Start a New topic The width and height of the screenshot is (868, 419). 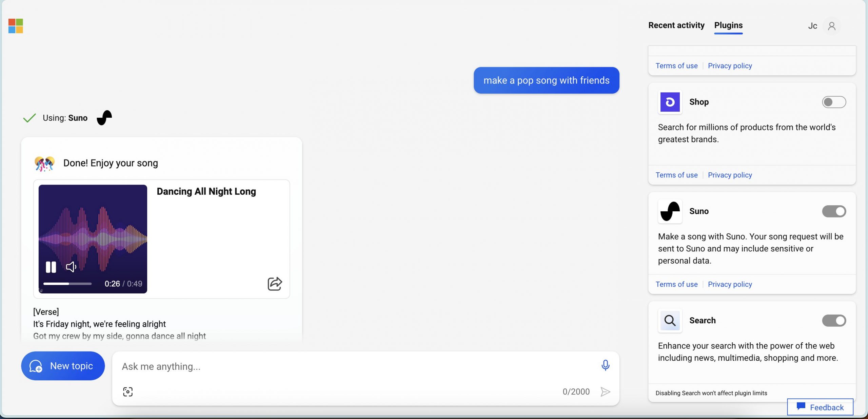(63, 366)
